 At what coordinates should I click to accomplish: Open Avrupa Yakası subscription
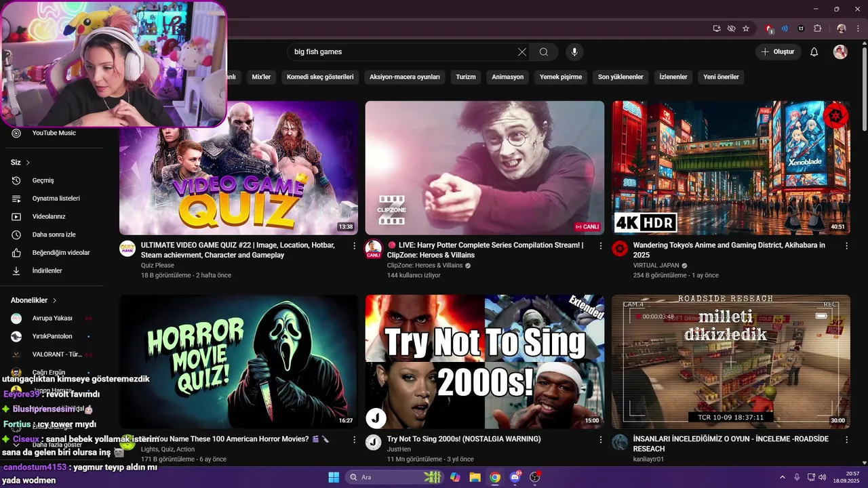tap(52, 319)
